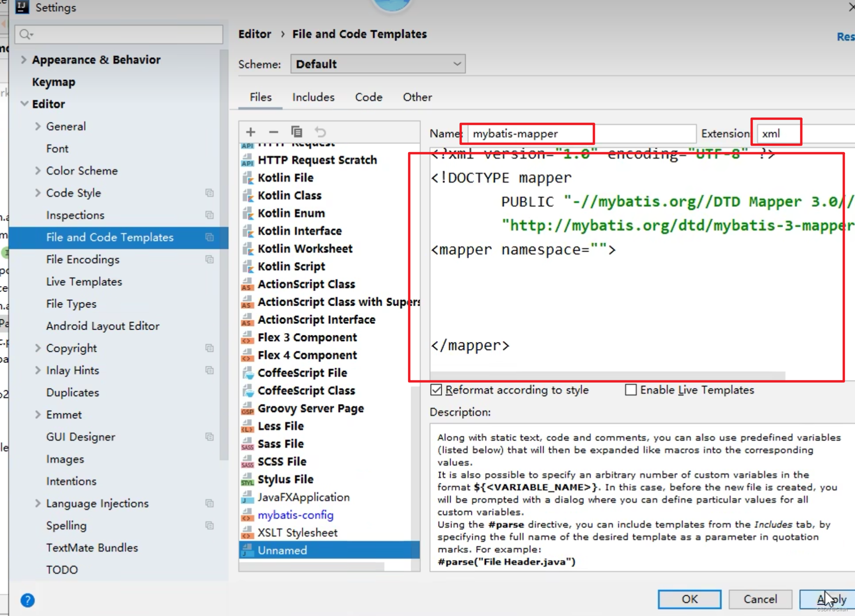Screen dimensions: 855x616
Task: Expand the Color Scheme node
Action: 38,171
